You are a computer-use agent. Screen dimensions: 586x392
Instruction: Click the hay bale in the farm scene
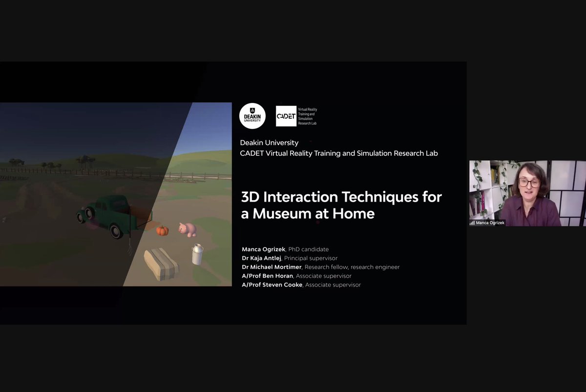(x=161, y=264)
